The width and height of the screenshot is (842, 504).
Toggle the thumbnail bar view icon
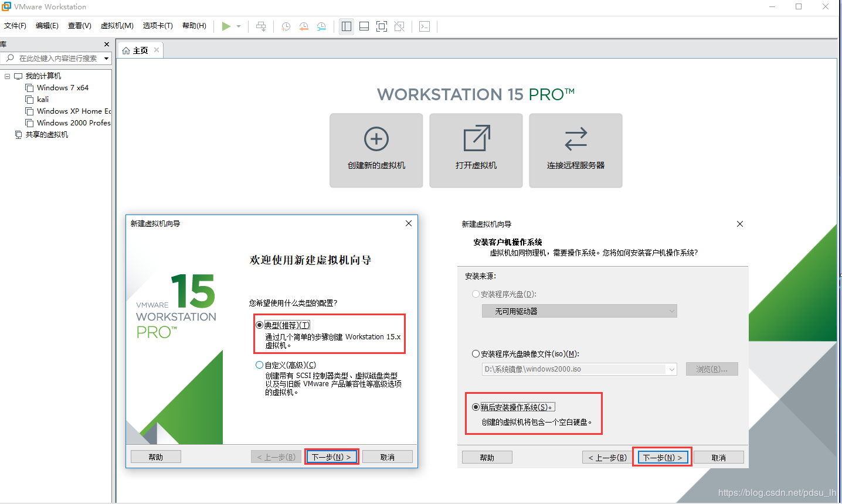364,26
